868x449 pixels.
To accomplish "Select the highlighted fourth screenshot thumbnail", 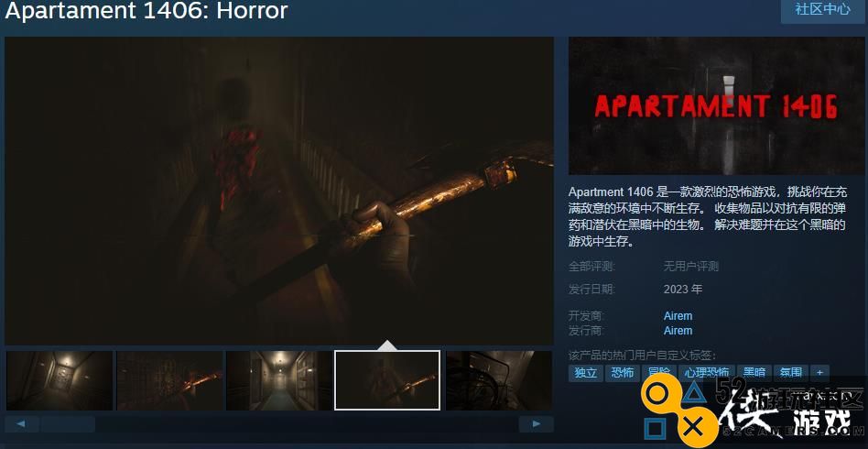I will 387,380.
